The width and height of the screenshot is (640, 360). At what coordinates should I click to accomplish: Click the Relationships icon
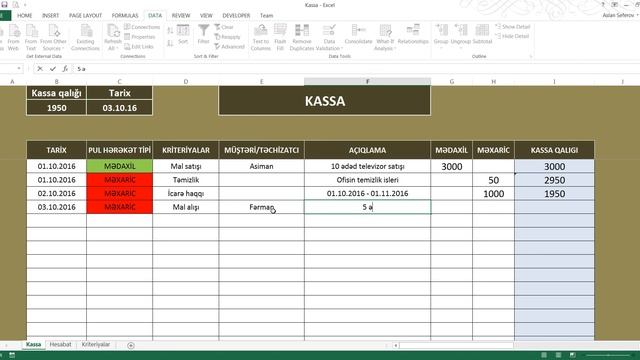[413, 34]
